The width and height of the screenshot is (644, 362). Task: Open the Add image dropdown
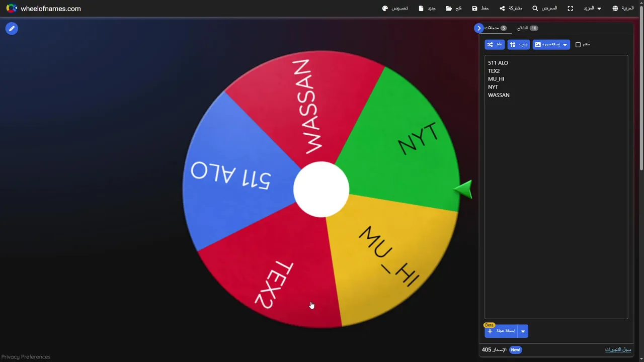tap(551, 45)
